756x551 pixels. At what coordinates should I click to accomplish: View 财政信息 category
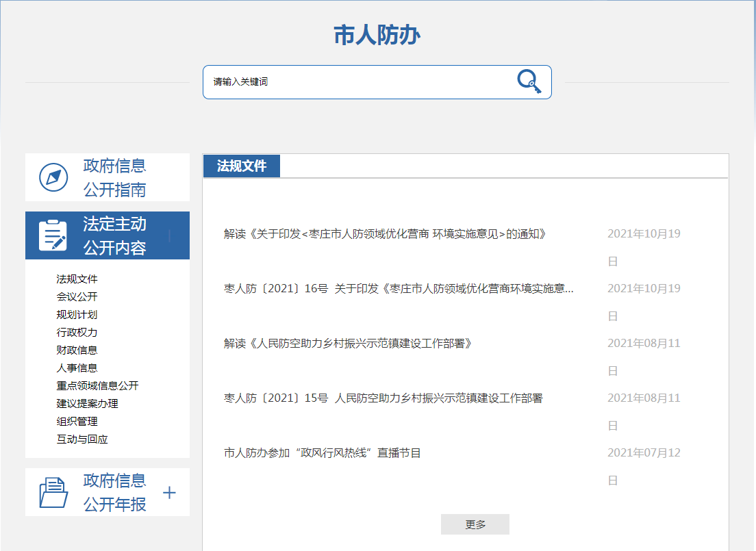coord(77,350)
